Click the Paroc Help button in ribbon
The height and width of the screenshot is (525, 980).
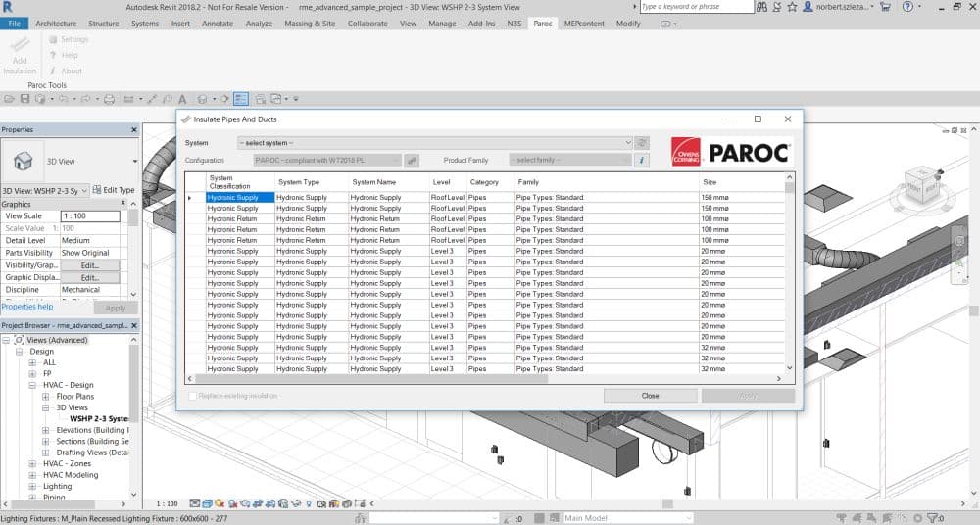coord(64,55)
